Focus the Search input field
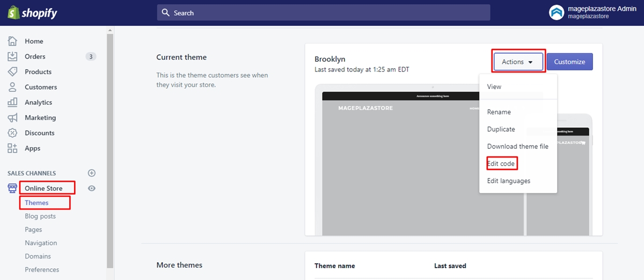 [x=324, y=12]
